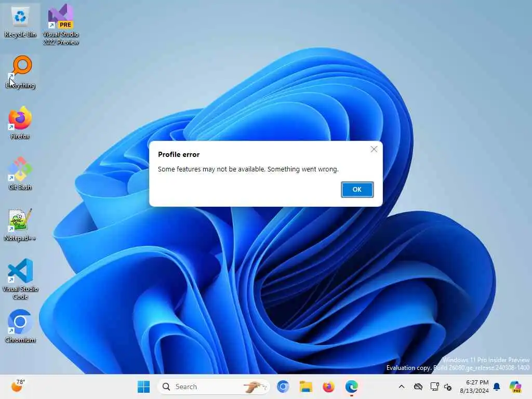This screenshot has height=399, width=532.
Task: Select the Notepad++ desktop shortcut
Action: [20, 224]
